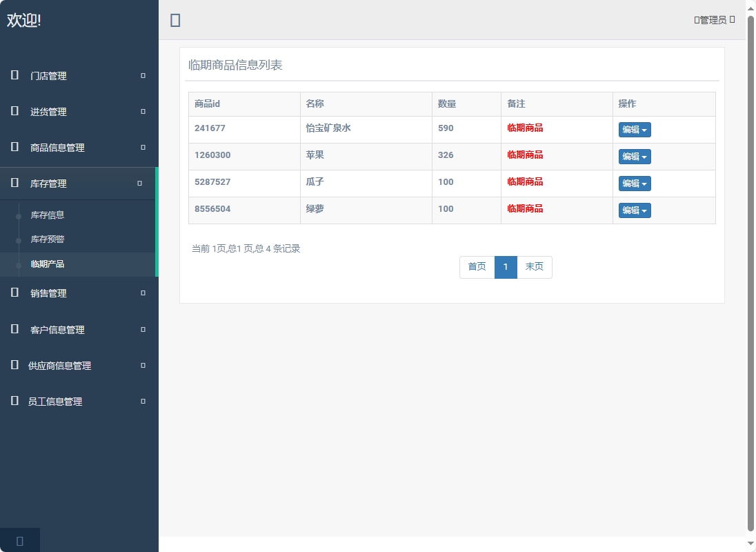This screenshot has width=756, height=552.
Task: Click the 员工信息管理 staff icon
Action: [14, 401]
